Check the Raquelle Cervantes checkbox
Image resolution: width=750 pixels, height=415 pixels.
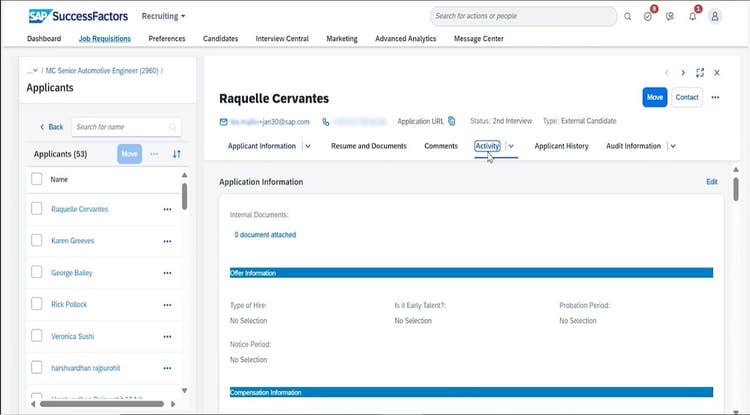point(36,209)
